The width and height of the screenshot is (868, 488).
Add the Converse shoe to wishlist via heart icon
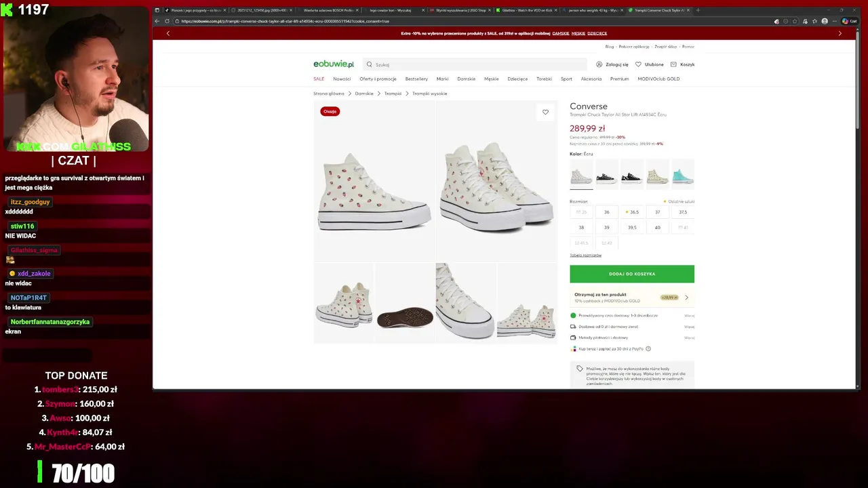pyautogui.click(x=545, y=113)
